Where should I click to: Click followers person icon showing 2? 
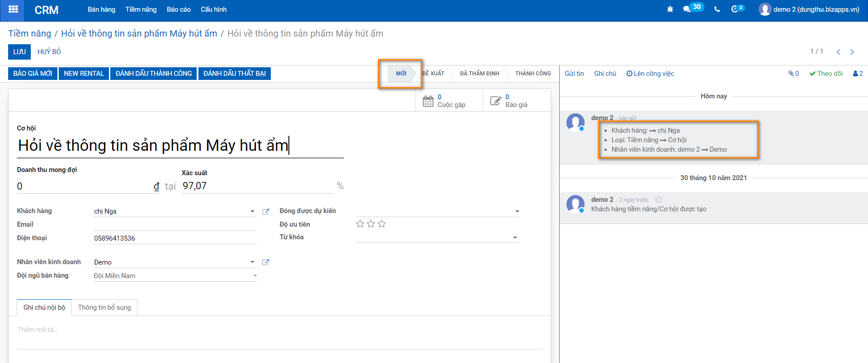tap(858, 74)
